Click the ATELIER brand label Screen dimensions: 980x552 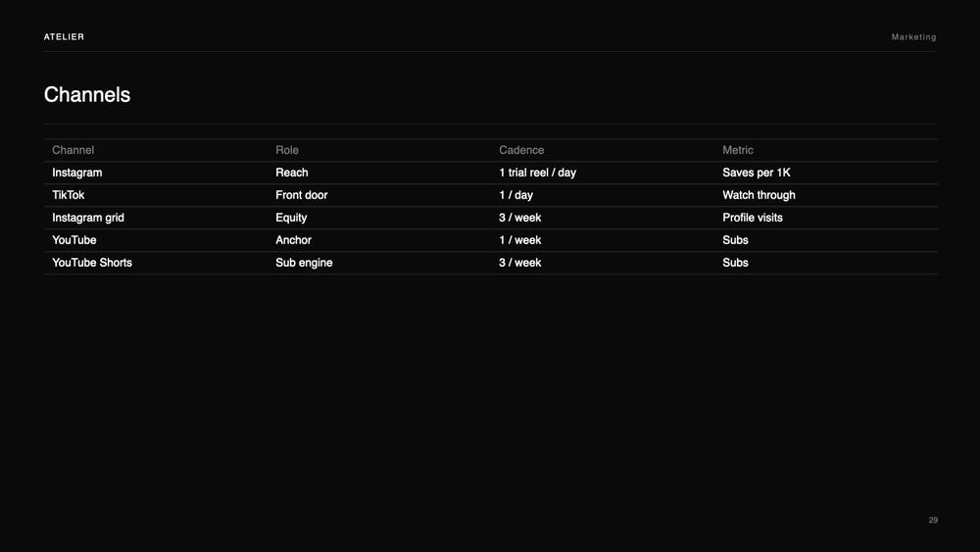pyautogui.click(x=64, y=37)
